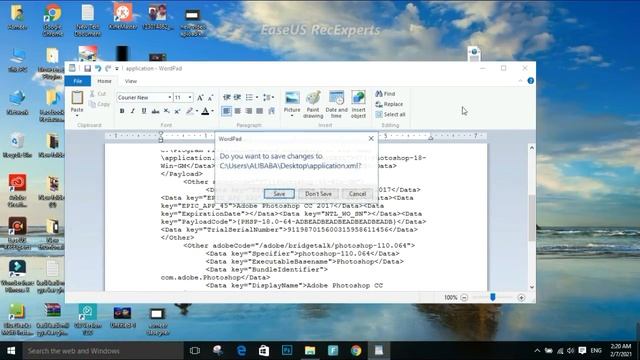
Task: Click the Copy command
Action: point(99,104)
